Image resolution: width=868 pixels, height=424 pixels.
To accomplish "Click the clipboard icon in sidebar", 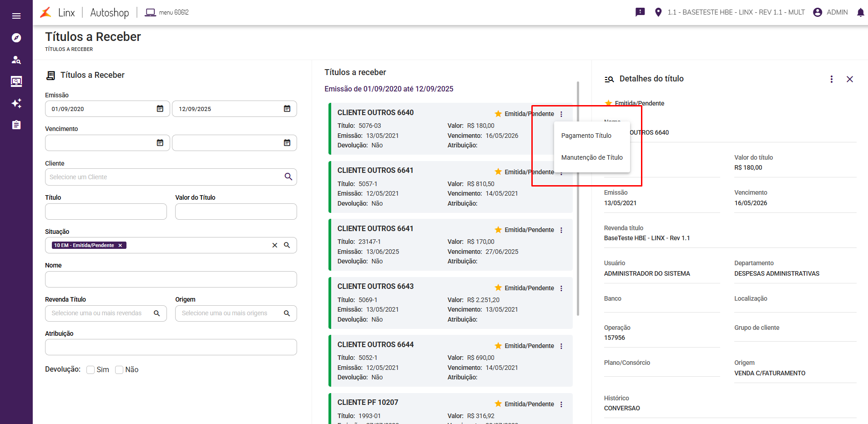I will (x=16, y=125).
